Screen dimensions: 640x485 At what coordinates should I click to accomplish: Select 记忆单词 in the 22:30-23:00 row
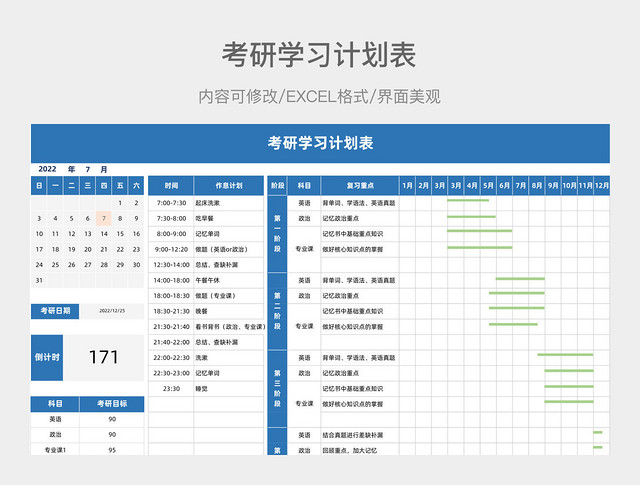(x=229, y=373)
